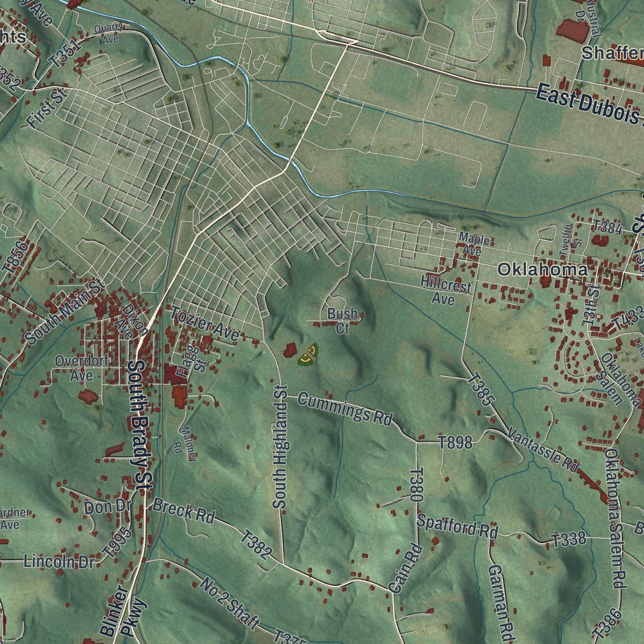Click the Twelfth St label
The height and width of the screenshot is (644, 644).
click(572, 241)
